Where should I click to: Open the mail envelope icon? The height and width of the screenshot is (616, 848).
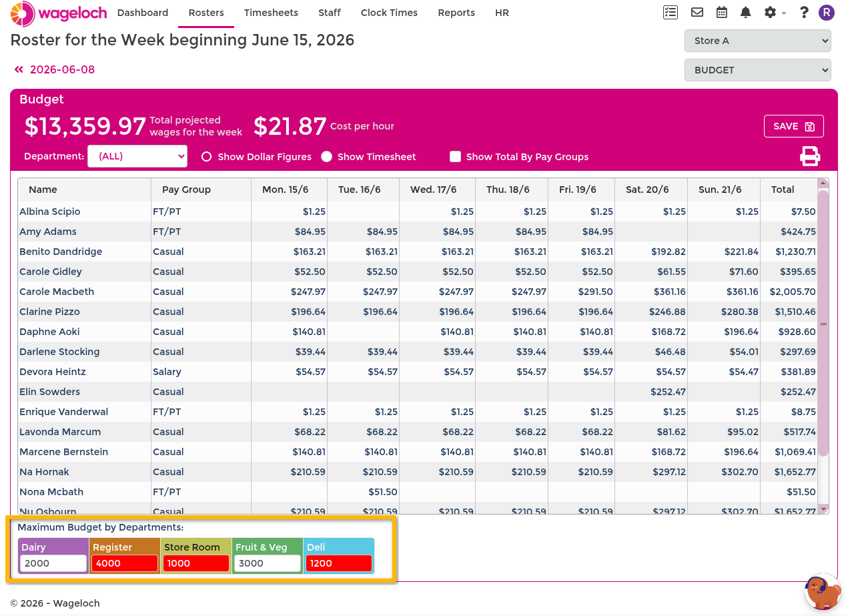tap(697, 12)
